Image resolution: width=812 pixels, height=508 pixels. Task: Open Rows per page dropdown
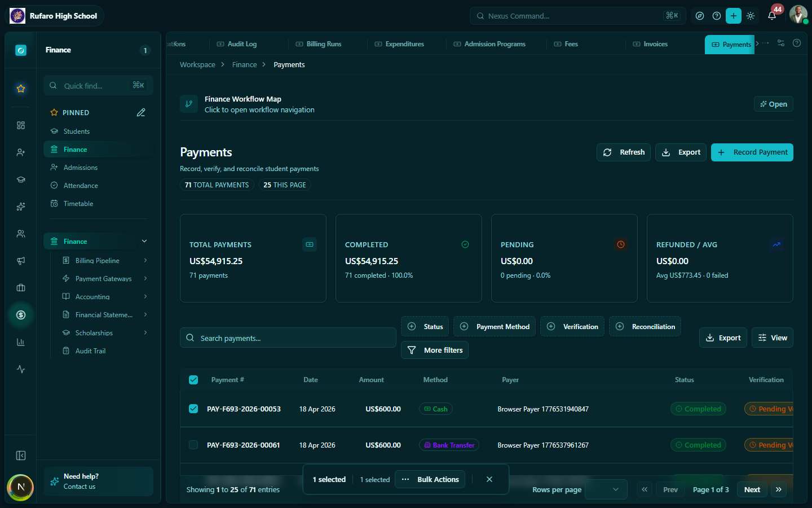point(606,489)
